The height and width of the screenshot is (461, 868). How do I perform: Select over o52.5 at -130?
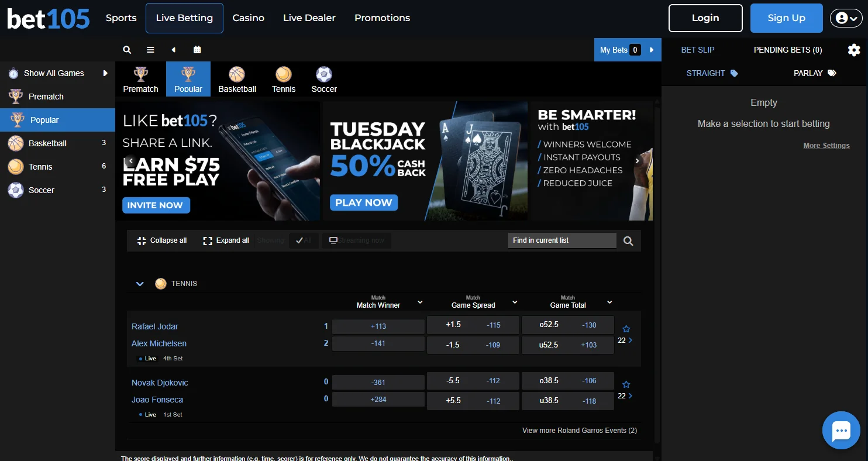[x=568, y=325]
